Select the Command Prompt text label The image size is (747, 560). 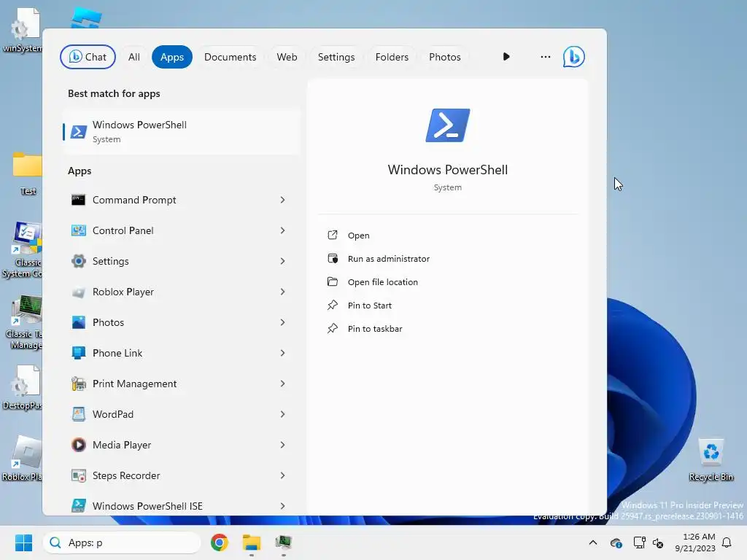[x=134, y=200]
